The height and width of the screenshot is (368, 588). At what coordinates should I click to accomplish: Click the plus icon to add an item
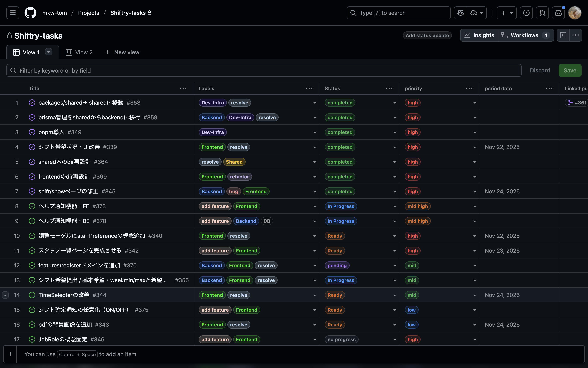pyautogui.click(x=10, y=354)
